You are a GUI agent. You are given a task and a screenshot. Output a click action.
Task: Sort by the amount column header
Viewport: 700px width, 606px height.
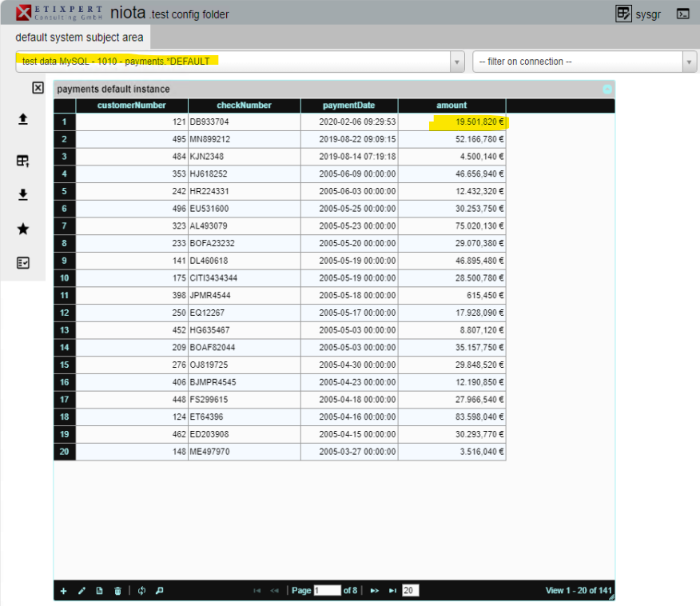(x=451, y=106)
